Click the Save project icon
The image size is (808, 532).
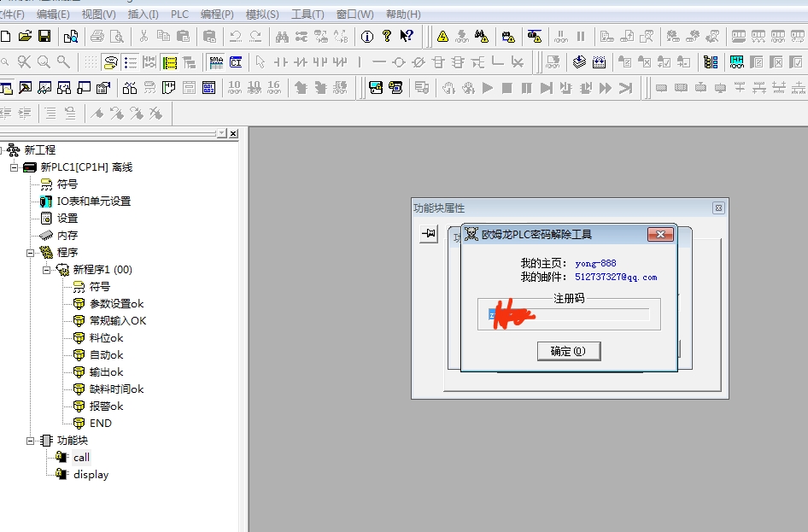click(44, 36)
